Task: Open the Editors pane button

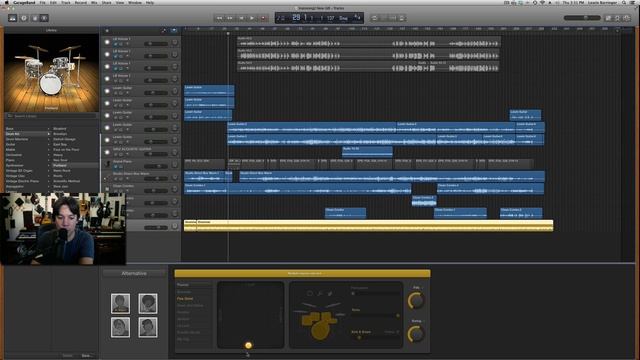Action: pyautogui.click(x=44, y=18)
